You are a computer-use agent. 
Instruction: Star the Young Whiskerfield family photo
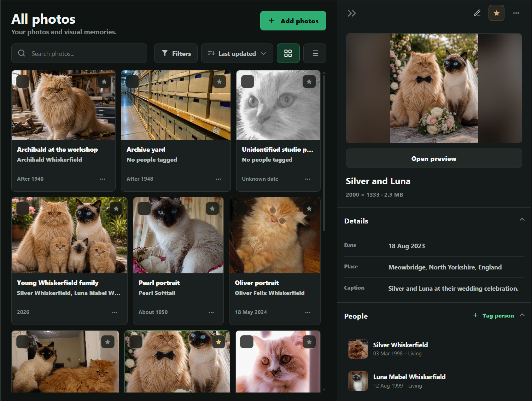point(116,209)
